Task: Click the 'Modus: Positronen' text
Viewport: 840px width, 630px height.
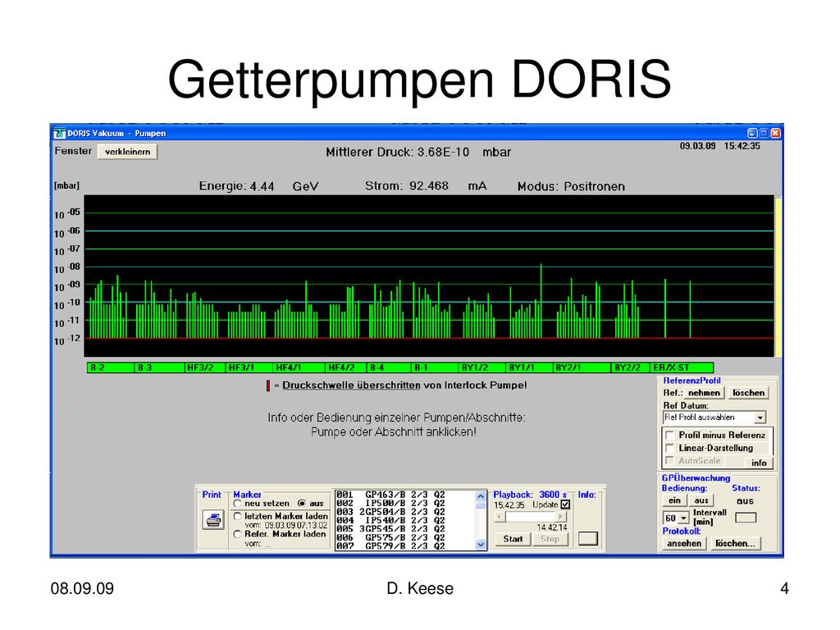Action: 571,186
